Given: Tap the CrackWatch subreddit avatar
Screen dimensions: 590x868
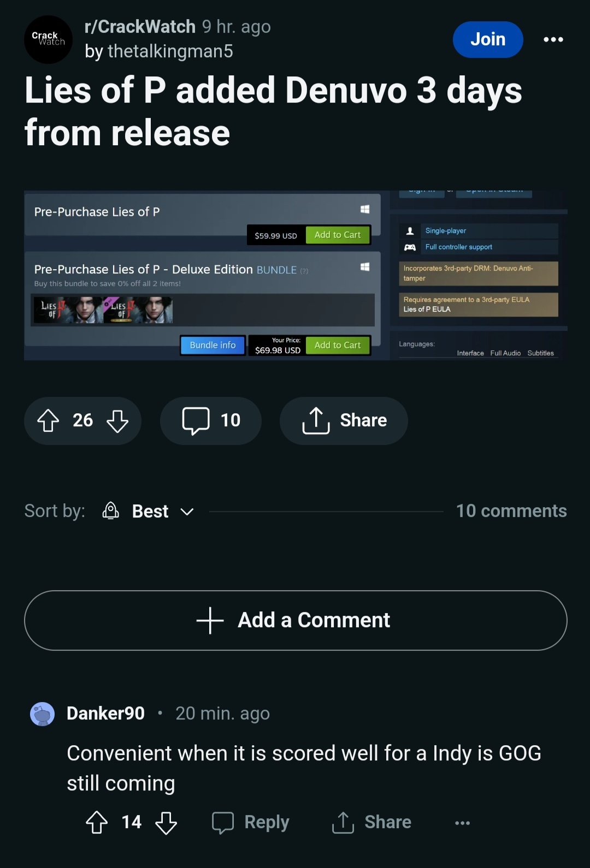Looking at the screenshot, I should [48, 39].
